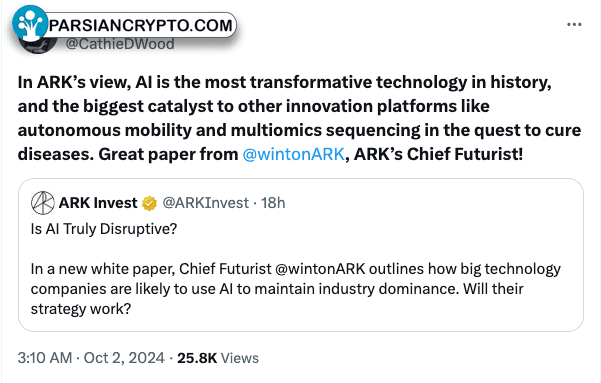Open the @ARKInvest handle in quoted tweet
This screenshot has height=383, width=601.
point(206,203)
